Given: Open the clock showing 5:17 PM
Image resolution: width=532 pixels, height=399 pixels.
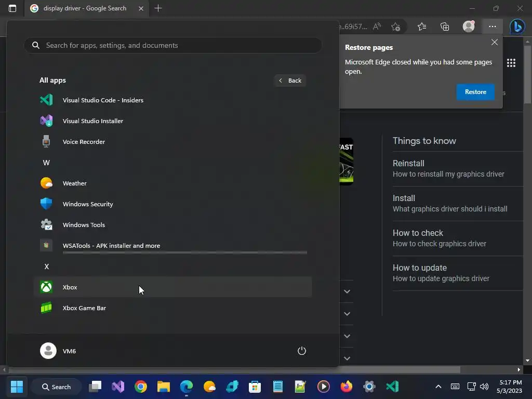Looking at the screenshot, I should [510, 387].
